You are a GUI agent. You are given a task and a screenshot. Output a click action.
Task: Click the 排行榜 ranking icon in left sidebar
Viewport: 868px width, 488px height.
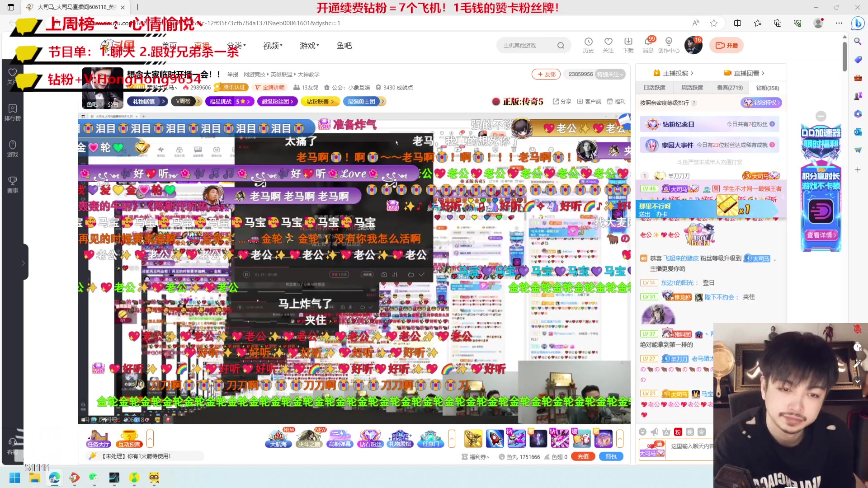click(13, 112)
